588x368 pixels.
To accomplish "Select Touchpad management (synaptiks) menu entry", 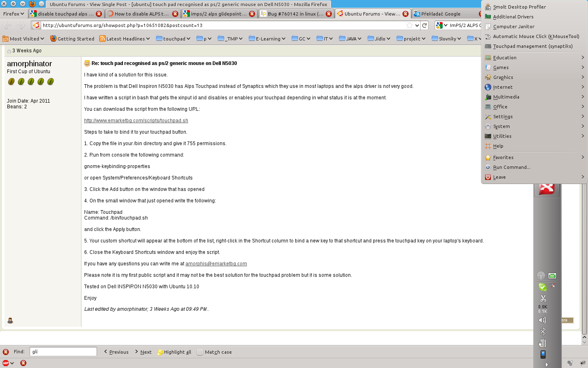I will tap(532, 46).
